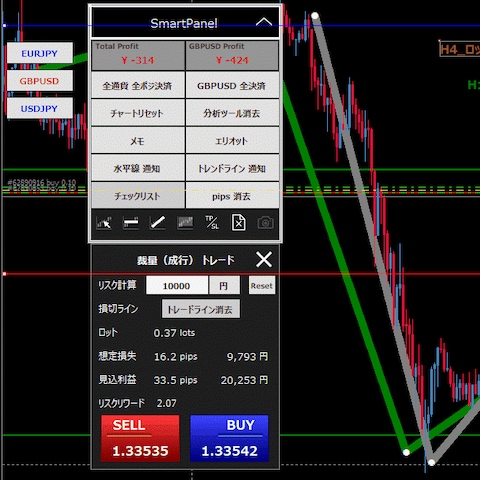Open the TP/SL settings icon
The image size is (480, 480).
pyautogui.click(x=212, y=223)
